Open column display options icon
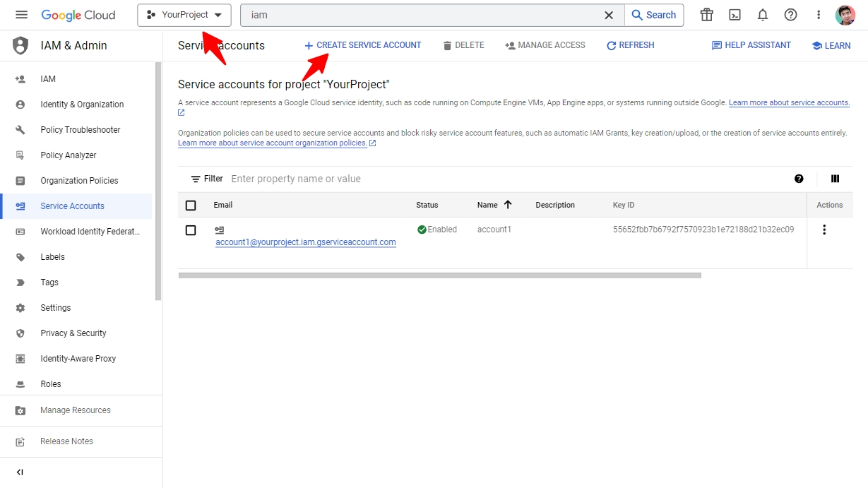This screenshot has width=868, height=488. (835, 179)
